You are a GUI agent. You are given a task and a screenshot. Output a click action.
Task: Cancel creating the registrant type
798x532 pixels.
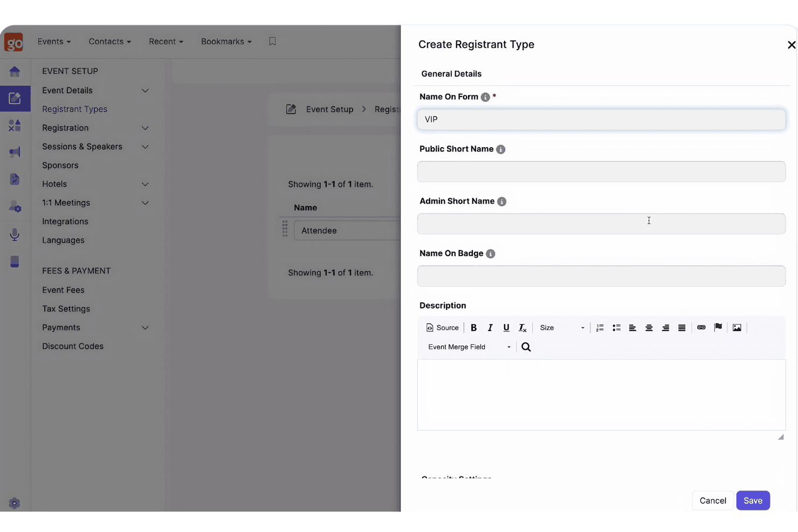(x=713, y=501)
